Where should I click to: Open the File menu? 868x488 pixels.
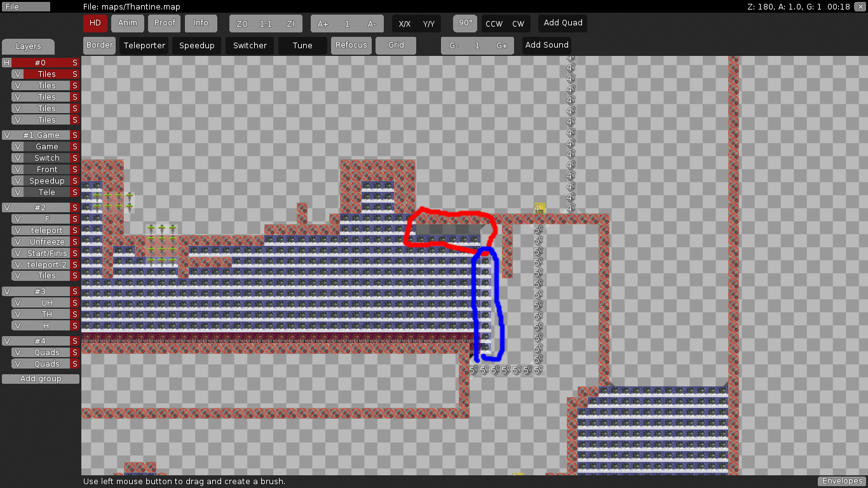click(x=25, y=6)
